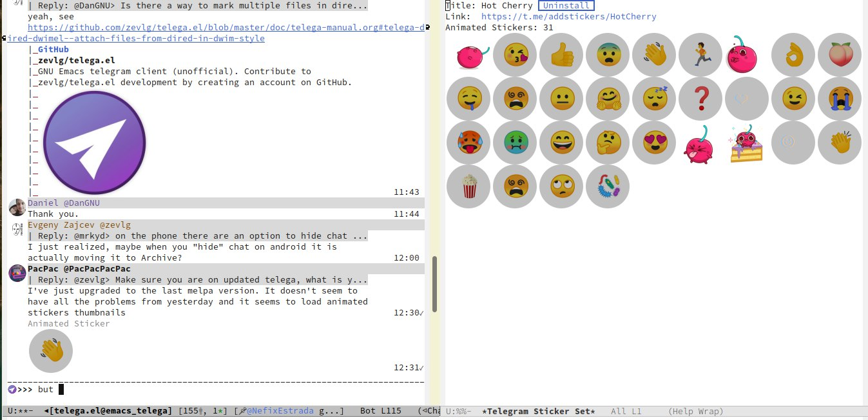Click 'Animated Stickers: 31' count text
Image resolution: width=868 pixels, height=420 pixels.
click(499, 28)
